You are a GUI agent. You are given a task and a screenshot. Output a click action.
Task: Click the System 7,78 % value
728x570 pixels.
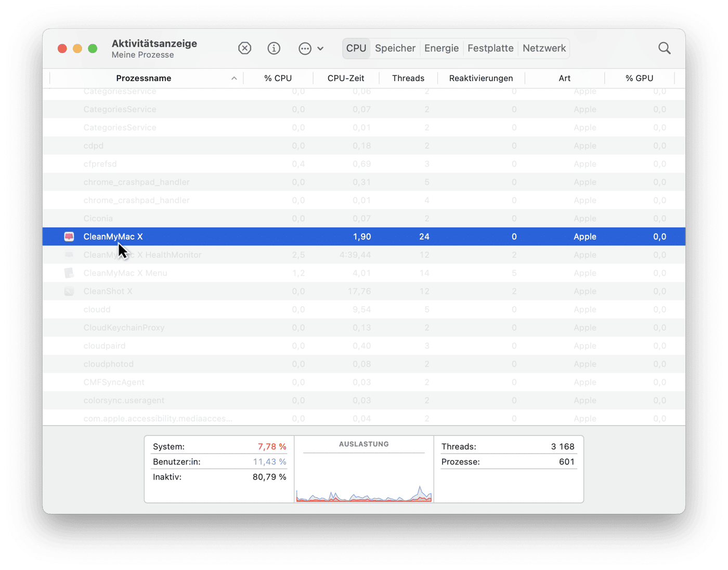coord(272,447)
